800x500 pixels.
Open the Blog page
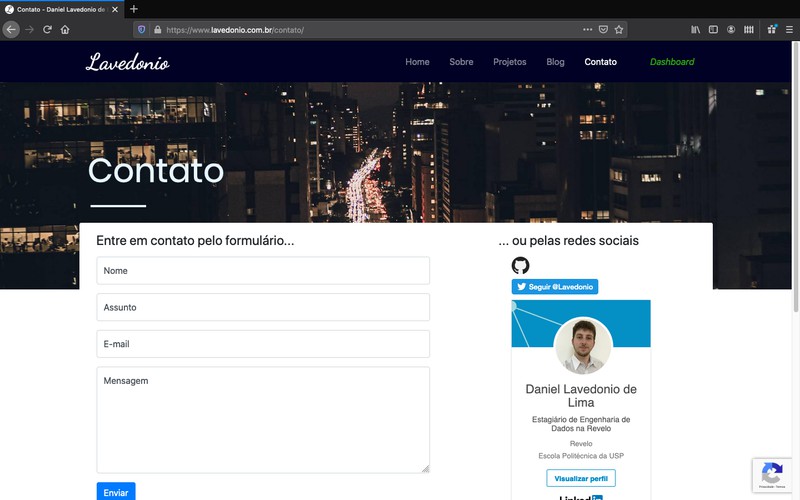555,62
